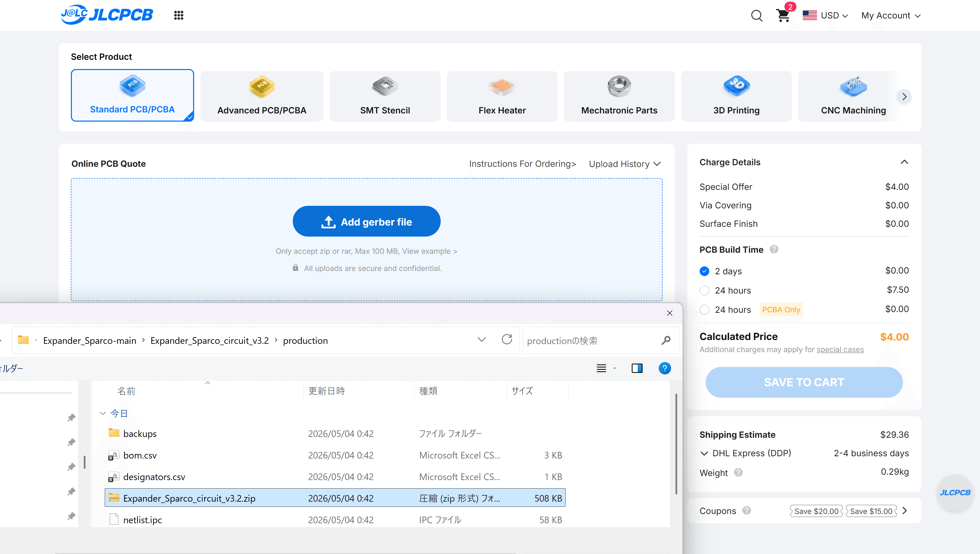The width and height of the screenshot is (980, 554).
Task: Select the Flex Heater product tab
Action: (502, 96)
